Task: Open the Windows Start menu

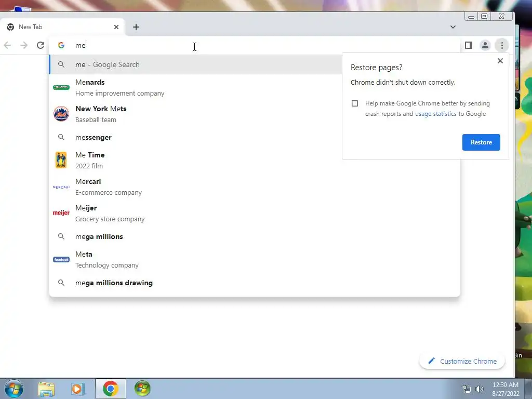Action: [x=14, y=389]
